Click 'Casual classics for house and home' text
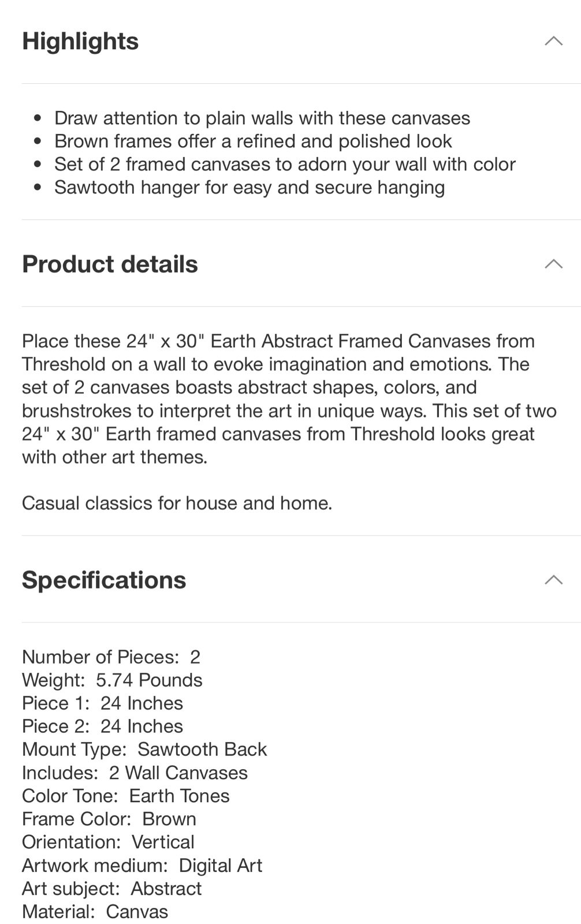581x924 pixels. [x=177, y=503]
